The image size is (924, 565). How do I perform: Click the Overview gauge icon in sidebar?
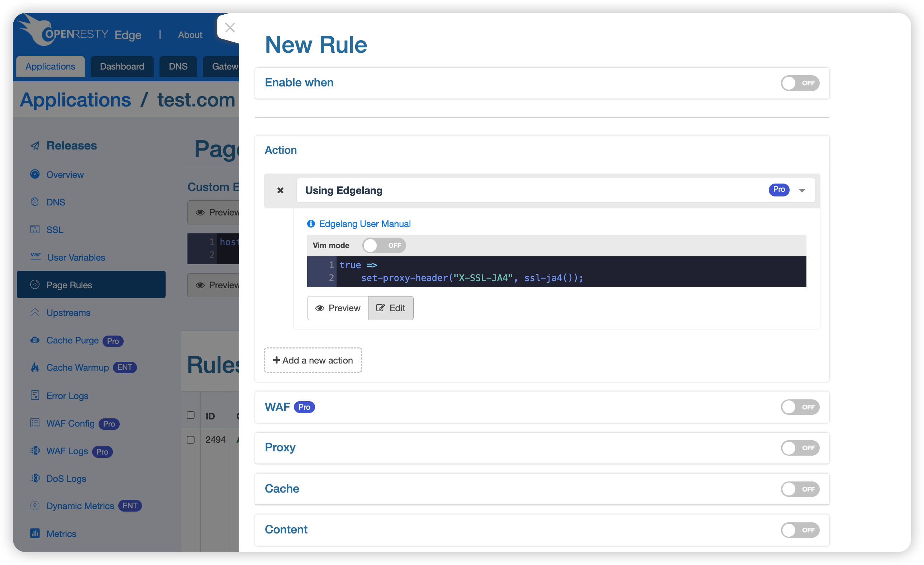pos(35,175)
